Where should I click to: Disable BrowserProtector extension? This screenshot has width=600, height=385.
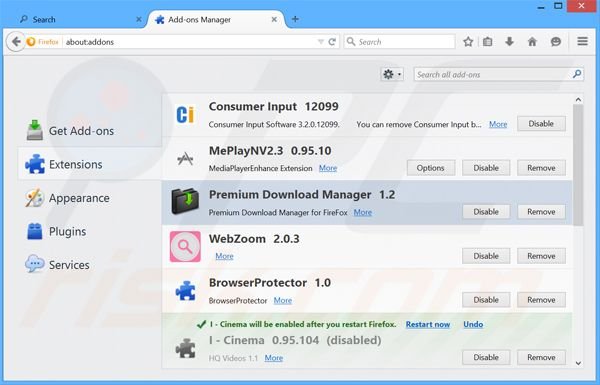486,300
